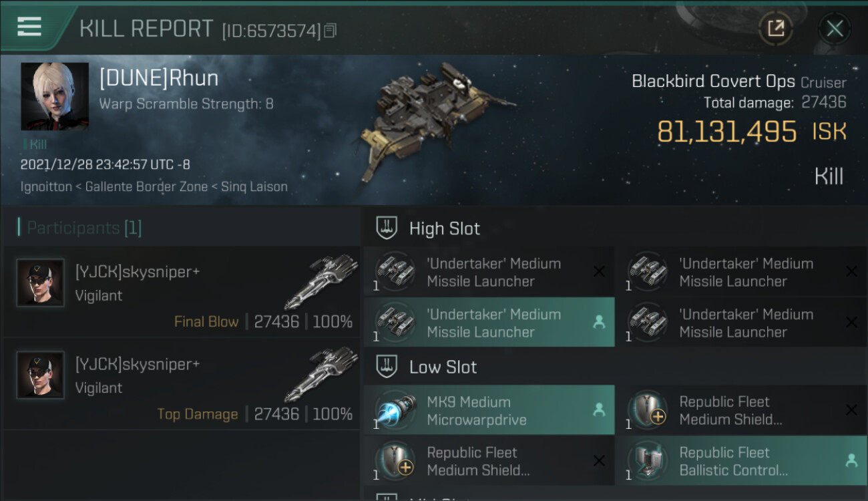Click the [DUNE]Rhun pilot name

click(159, 78)
